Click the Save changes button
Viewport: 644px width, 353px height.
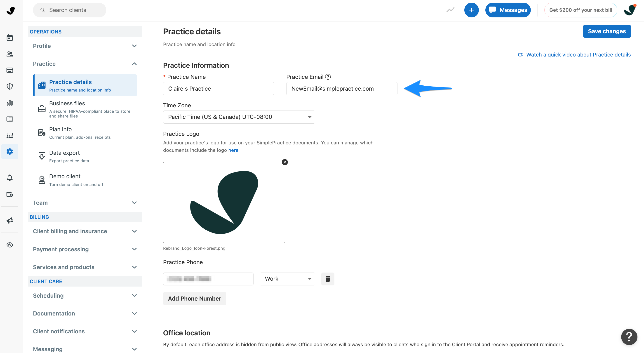point(606,31)
